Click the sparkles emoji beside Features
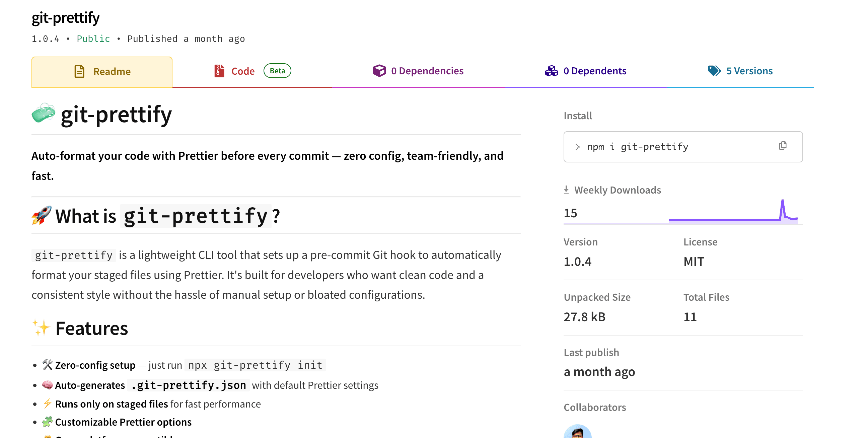The width and height of the screenshot is (868, 438). click(x=41, y=327)
